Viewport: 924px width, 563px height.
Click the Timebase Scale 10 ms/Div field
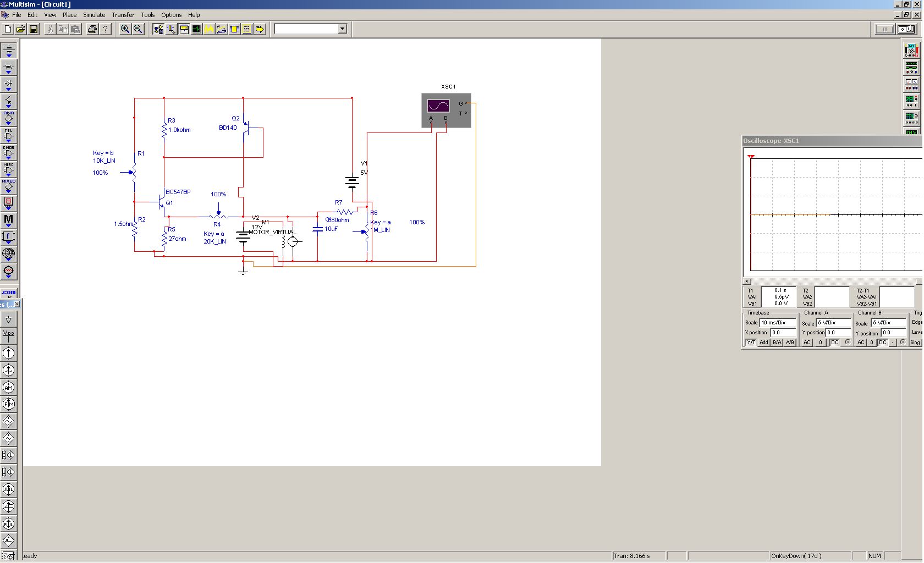pos(778,323)
